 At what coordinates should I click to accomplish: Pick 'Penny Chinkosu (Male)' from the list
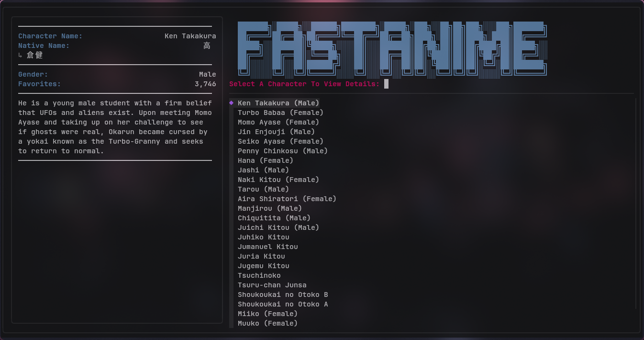282,150
